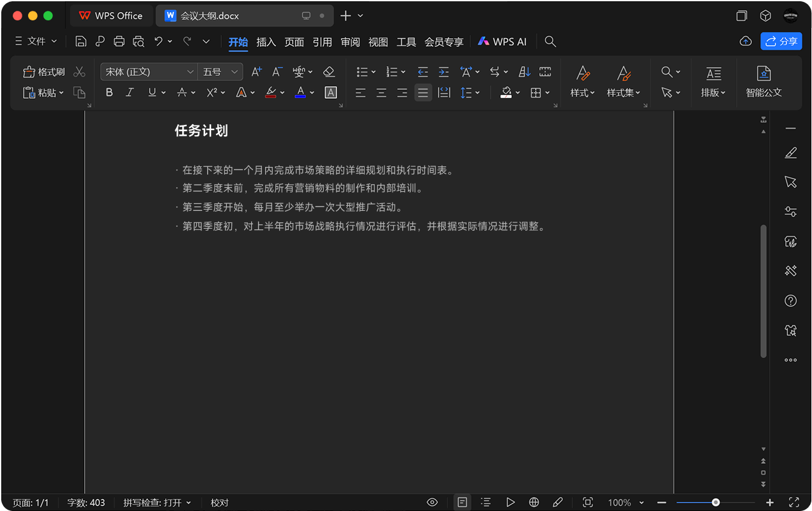The image size is (812, 511).
Task: Toggle italic formatting
Action: (130, 92)
